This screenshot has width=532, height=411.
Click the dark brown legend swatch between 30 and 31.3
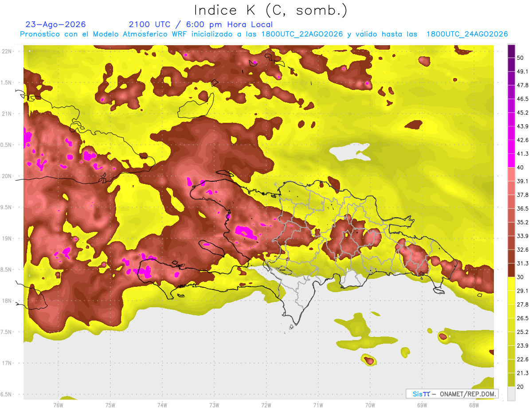[511, 270]
